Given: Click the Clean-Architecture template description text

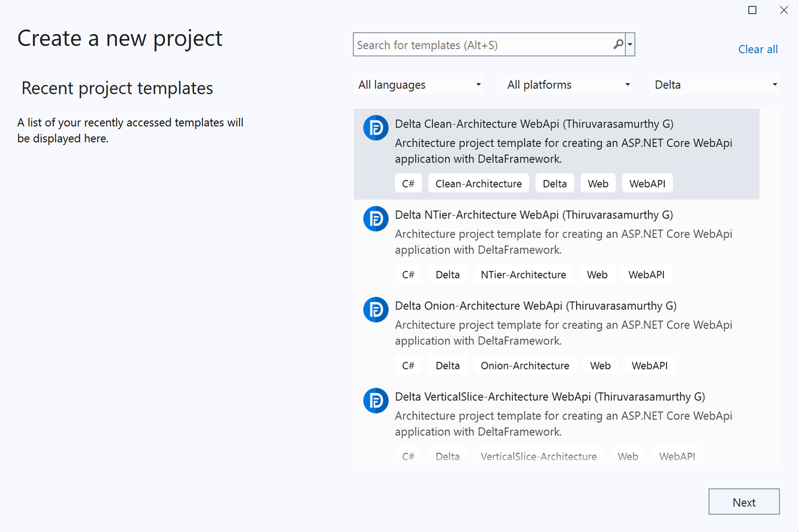Looking at the screenshot, I should point(564,151).
